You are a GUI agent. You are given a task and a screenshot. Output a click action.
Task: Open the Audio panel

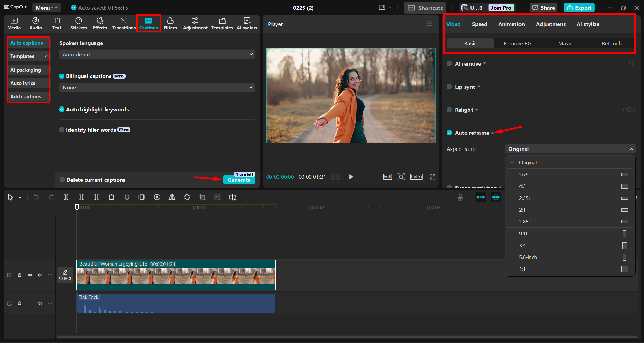[x=35, y=23]
